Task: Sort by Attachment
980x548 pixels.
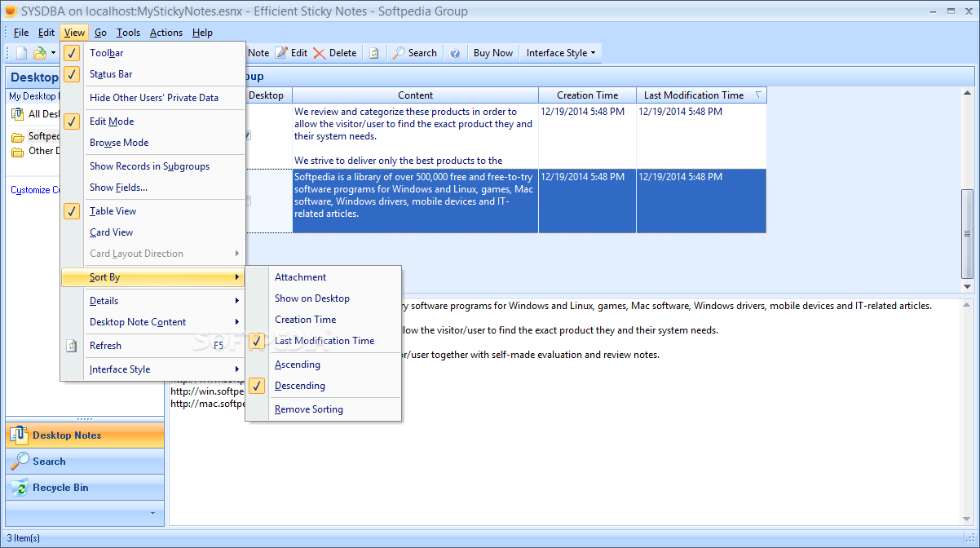Action: (x=324, y=277)
